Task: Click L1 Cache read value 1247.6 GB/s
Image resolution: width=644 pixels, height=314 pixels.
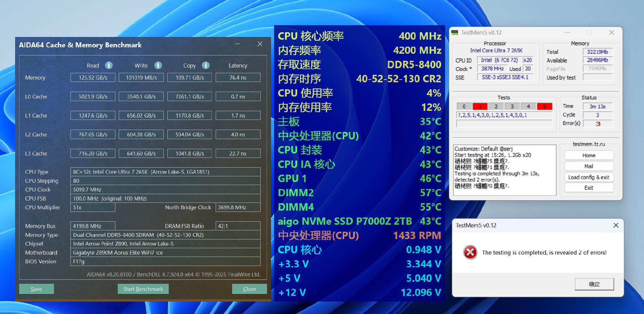Action: point(93,116)
